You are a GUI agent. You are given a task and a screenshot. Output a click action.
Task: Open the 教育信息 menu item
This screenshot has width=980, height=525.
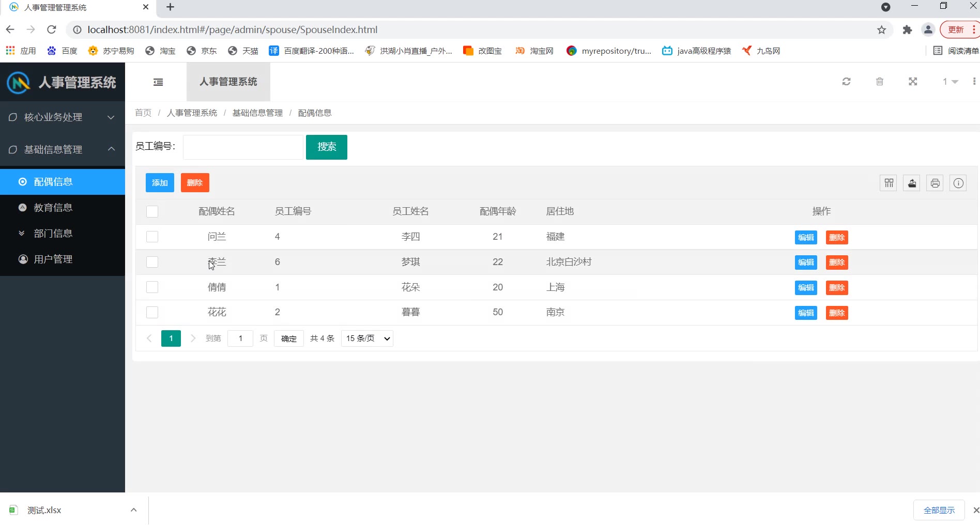53,208
